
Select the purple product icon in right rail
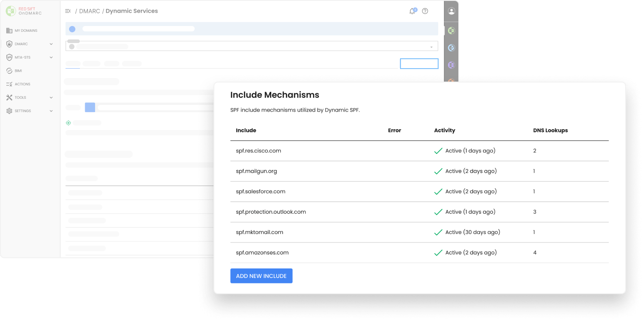pyautogui.click(x=452, y=65)
